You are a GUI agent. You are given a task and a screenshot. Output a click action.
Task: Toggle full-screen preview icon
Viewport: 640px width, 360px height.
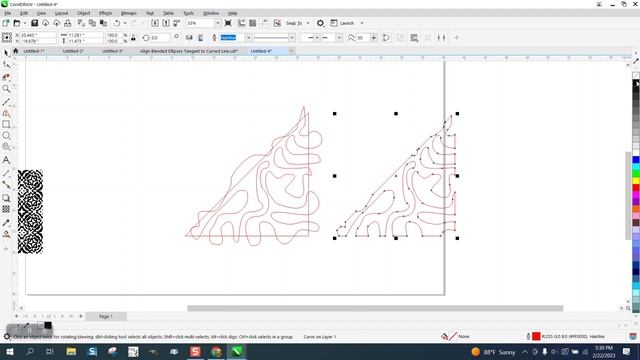coord(228,23)
